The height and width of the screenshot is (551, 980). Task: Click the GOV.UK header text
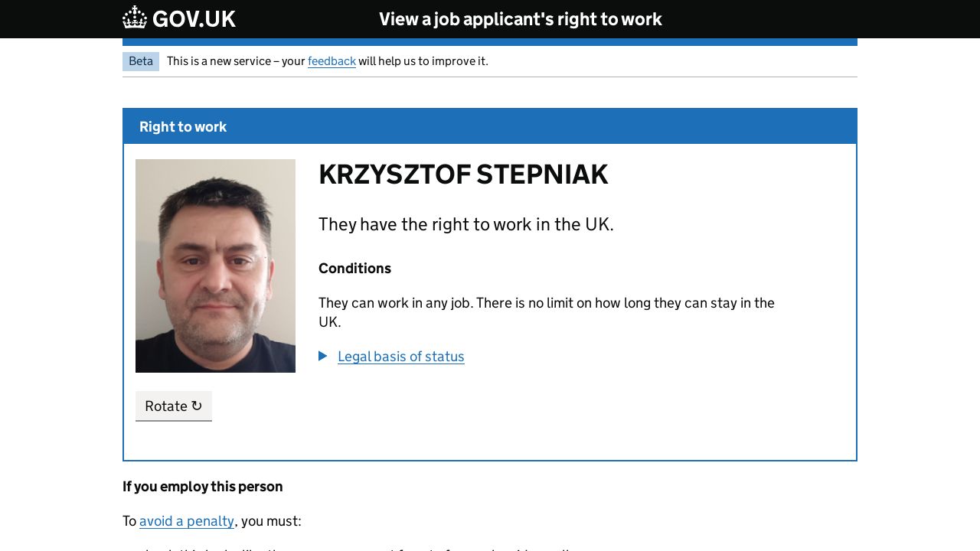(x=194, y=19)
